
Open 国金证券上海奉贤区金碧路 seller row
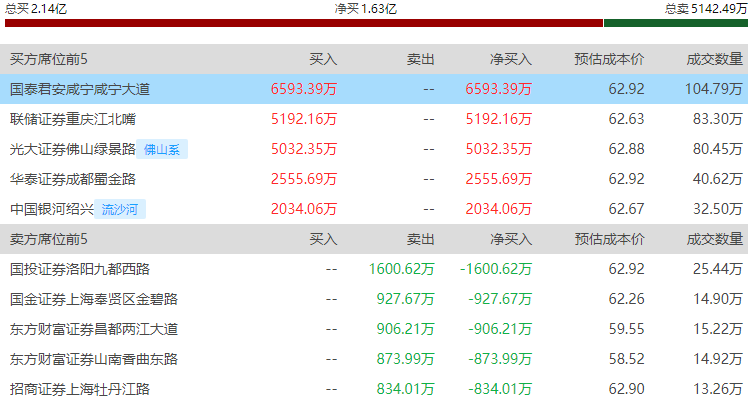(374, 299)
